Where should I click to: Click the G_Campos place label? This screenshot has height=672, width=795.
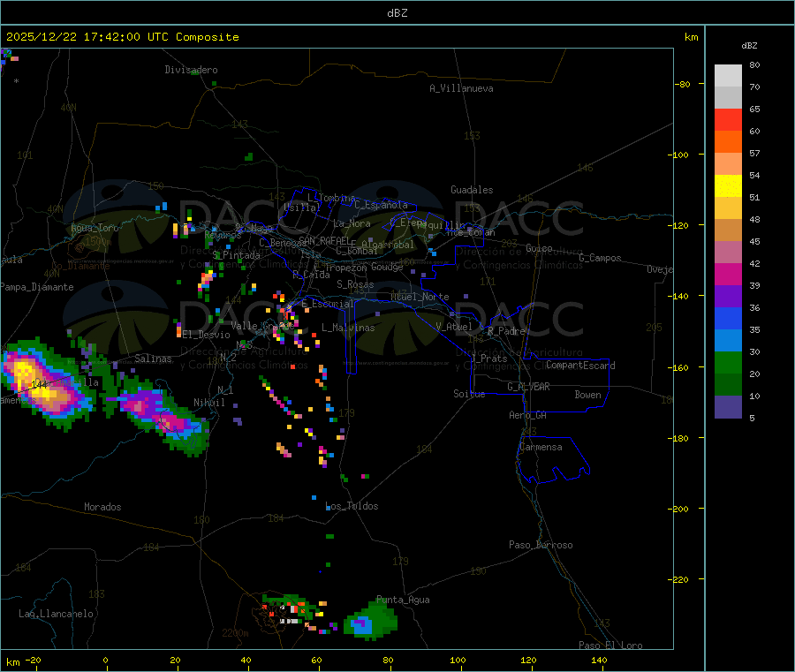coord(601,258)
